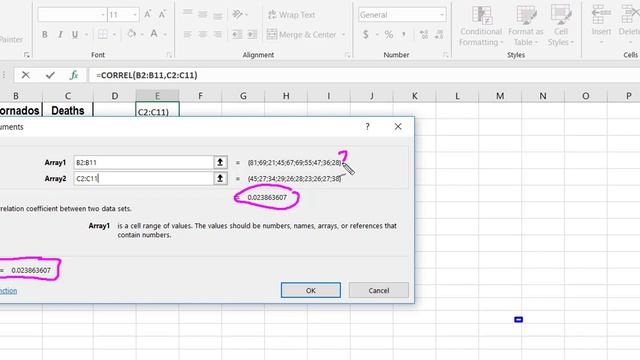
Task: Click the Font Color A icon
Action: 154,34
